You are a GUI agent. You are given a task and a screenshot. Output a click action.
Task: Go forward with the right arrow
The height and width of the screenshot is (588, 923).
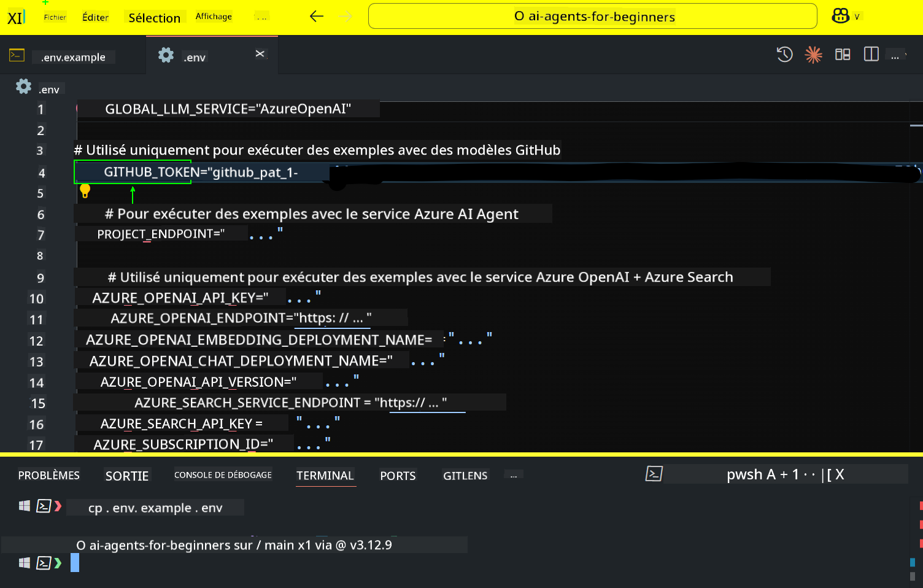point(346,17)
